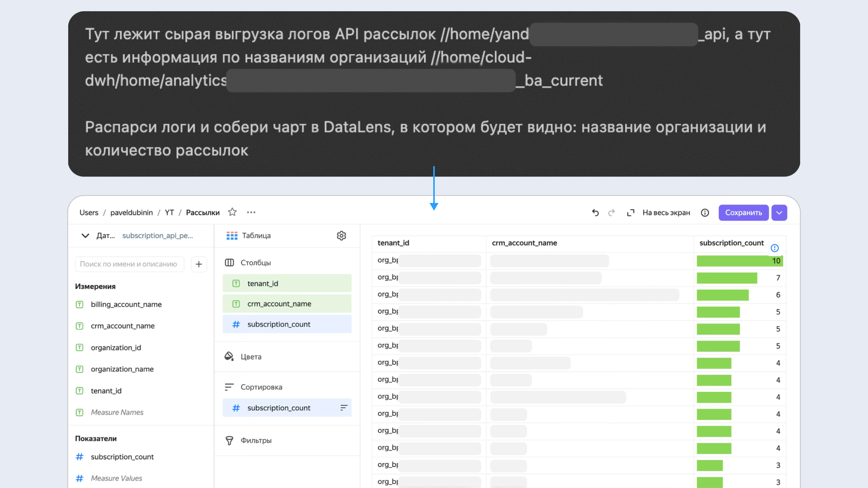The image size is (868, 488).
Task: Add Рассылки chart to favorites star
Action: point(232,212)
